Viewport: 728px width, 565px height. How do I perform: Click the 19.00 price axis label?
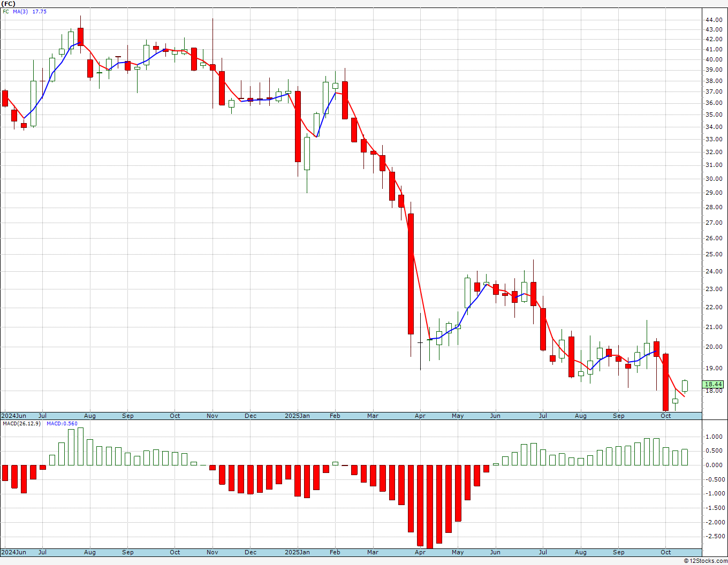[x=714, y=368]
